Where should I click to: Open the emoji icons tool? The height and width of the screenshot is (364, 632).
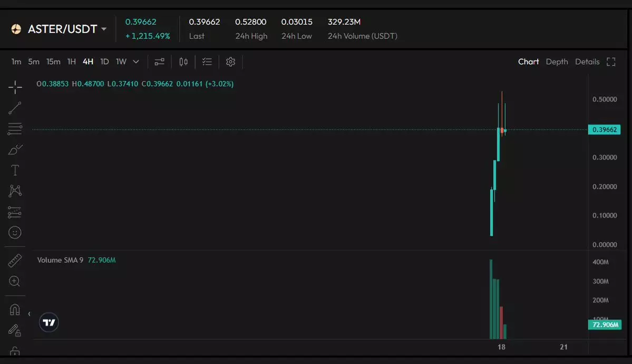click(15, 232)
